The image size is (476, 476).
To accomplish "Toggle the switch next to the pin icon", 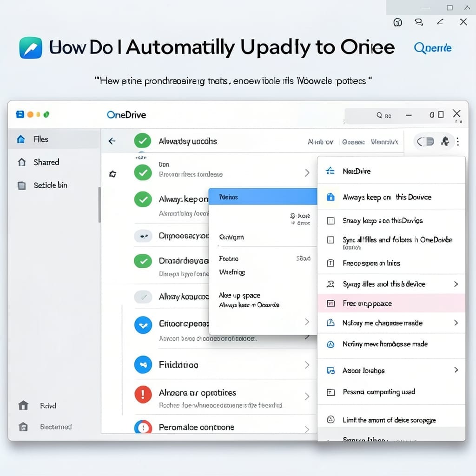I will (x=425, y=141).
